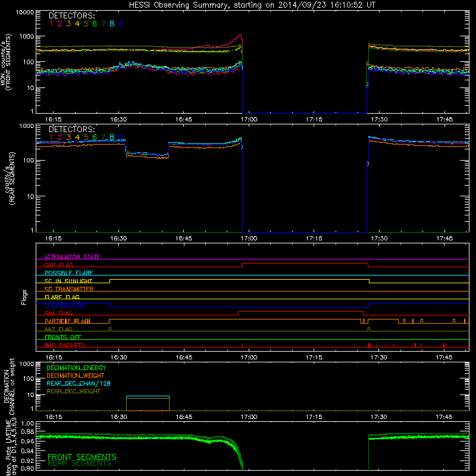Click the 17:45 tick under the decimation plot
This screenshot has height=476, width=476.
[444, 417]
